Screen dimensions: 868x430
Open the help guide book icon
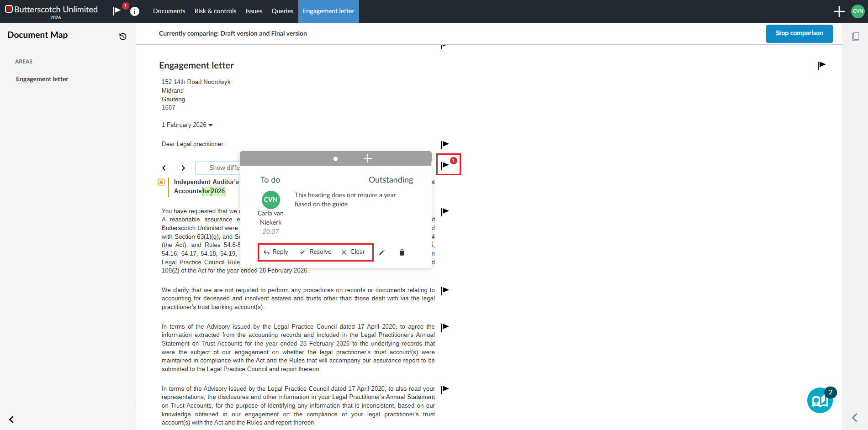820,400
